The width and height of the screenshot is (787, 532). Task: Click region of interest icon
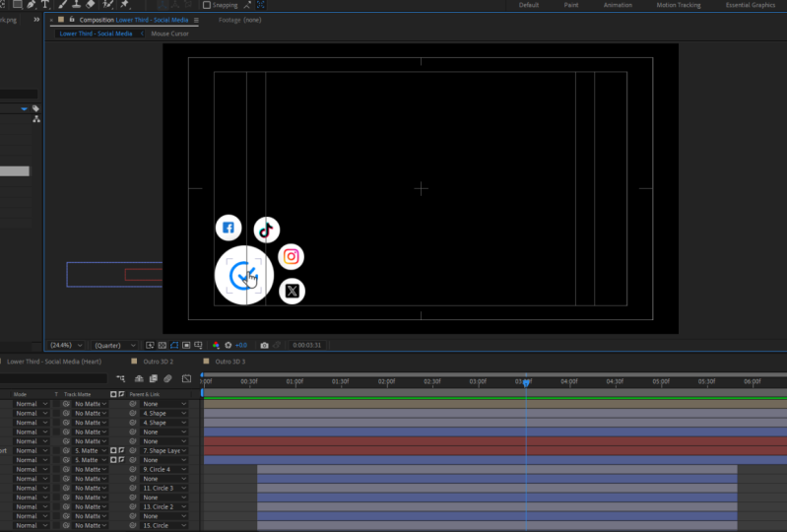[x=186, y=345]
